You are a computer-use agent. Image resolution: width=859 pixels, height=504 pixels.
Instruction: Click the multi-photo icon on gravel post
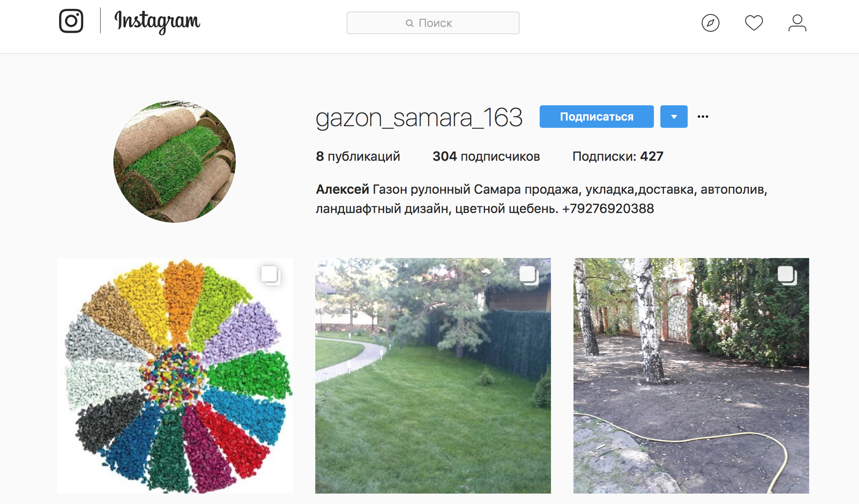pyautogui.click(x=271, y=275)
